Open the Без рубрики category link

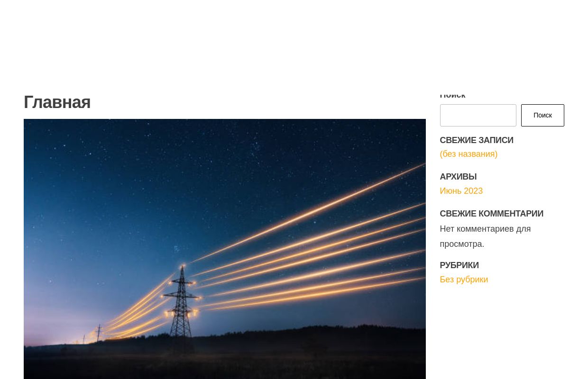(464, 280)
